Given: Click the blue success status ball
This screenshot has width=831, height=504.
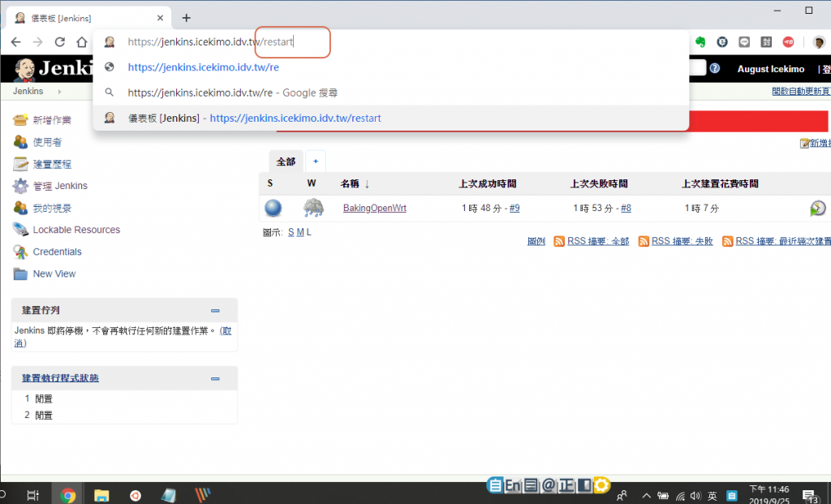Looking at the screenshot, I should (273, 208).
